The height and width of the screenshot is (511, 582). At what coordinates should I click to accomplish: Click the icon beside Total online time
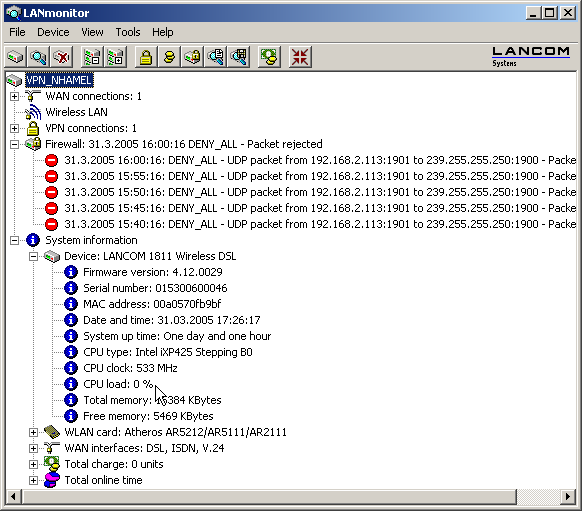click(x=52, y=480)
